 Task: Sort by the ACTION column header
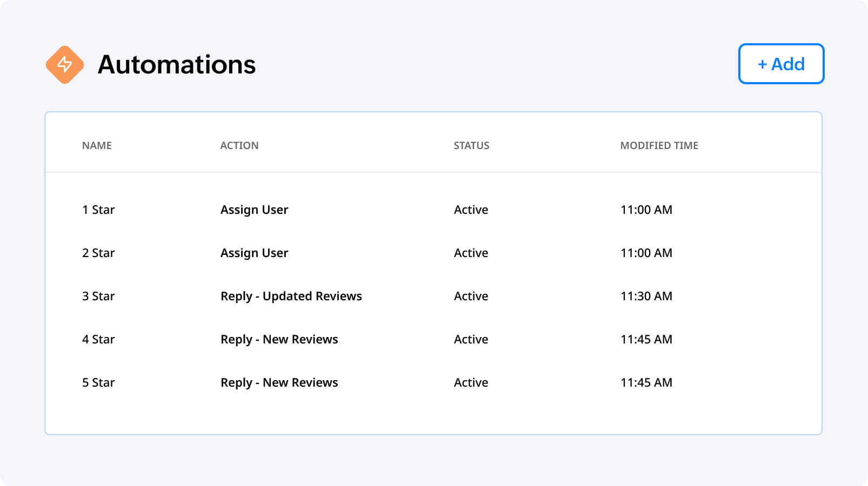(239, 145)
